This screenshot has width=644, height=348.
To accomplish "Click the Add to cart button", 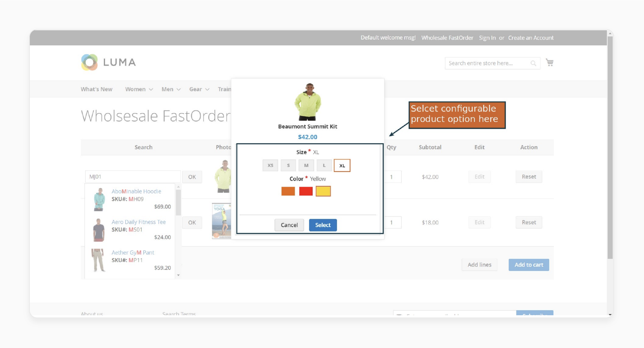I will (x=529, y=265).
